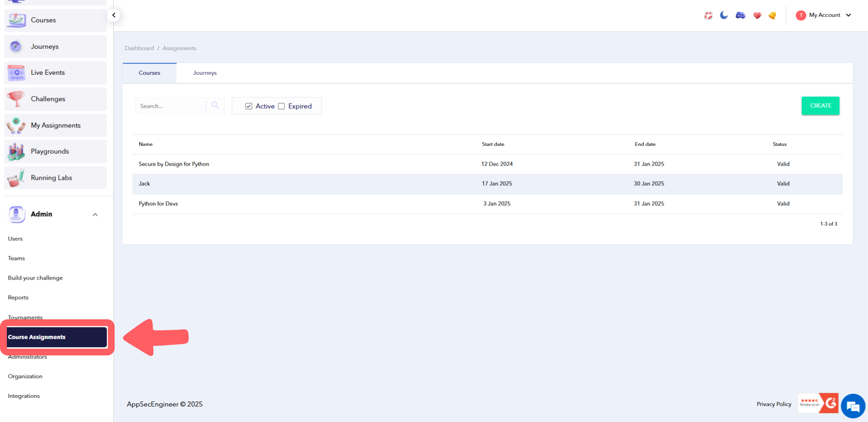Click the Running Labs beaker icon

click(16, 177)
